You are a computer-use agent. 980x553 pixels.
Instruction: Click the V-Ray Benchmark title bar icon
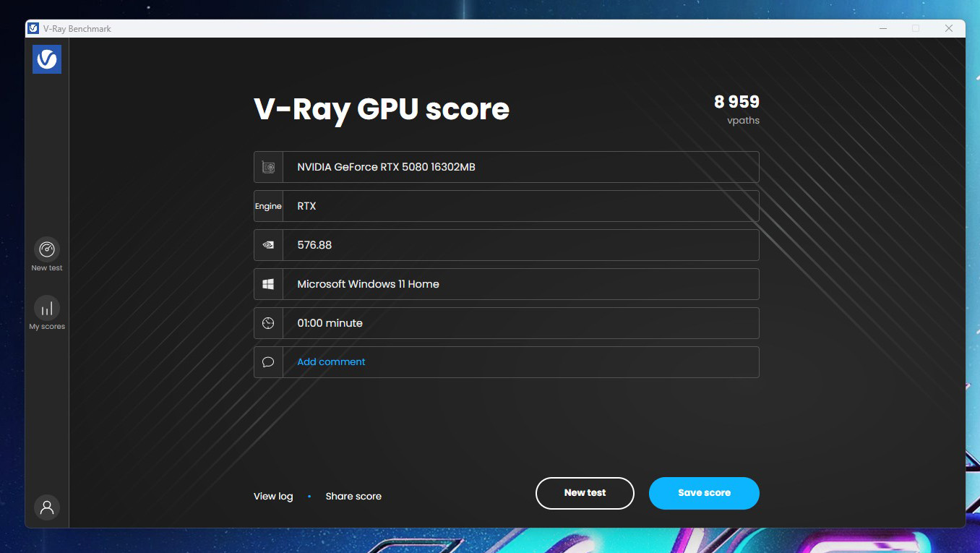(33, 29)
